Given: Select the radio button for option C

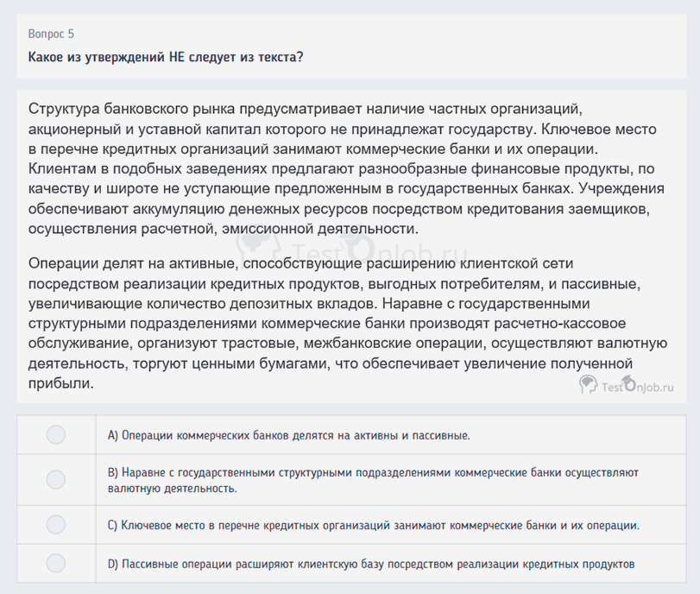Looking at the screenshot, I should (x=55, y=524).
